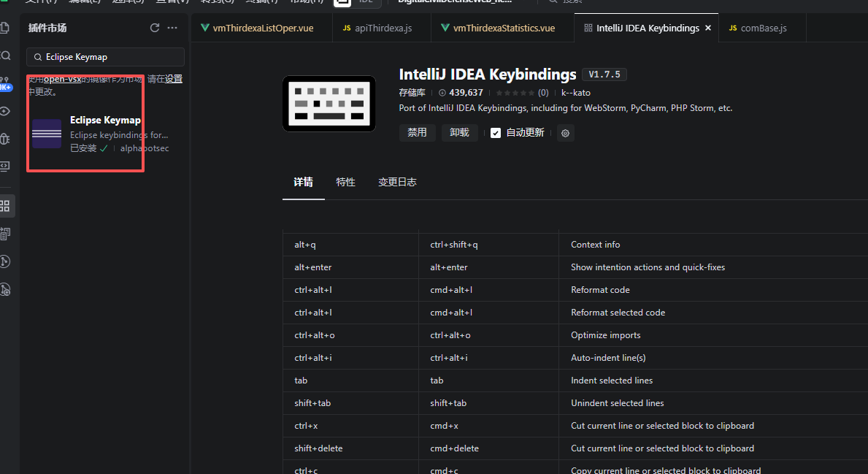Click the 已安装 installed status label

tap(88, 148)
